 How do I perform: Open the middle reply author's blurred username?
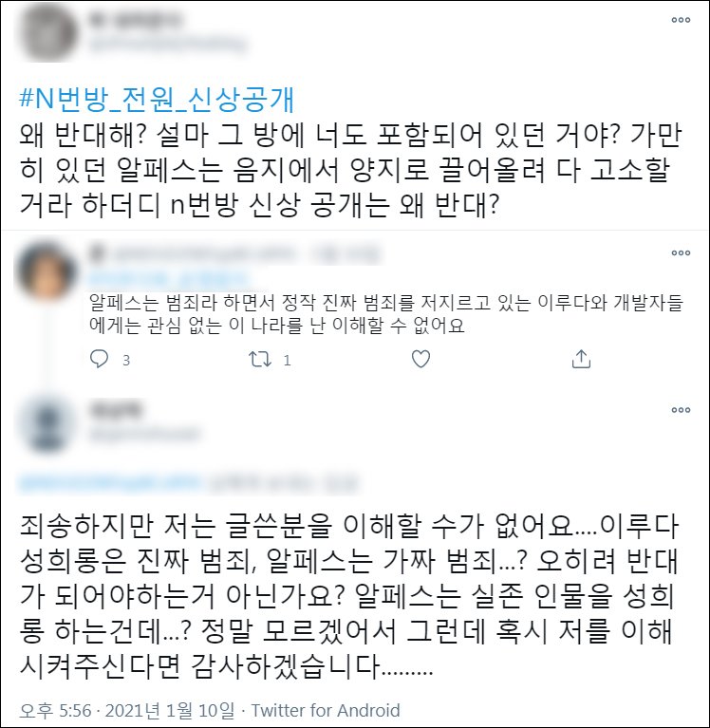(167, 278)
